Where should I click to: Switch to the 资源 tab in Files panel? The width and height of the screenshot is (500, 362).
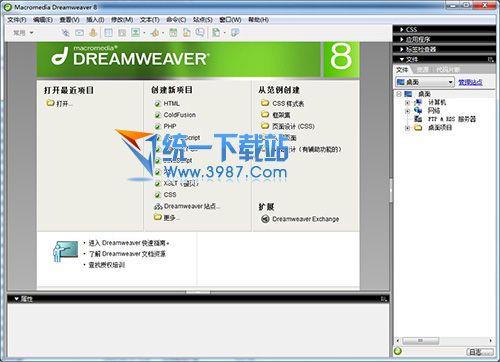pos(422,69)
